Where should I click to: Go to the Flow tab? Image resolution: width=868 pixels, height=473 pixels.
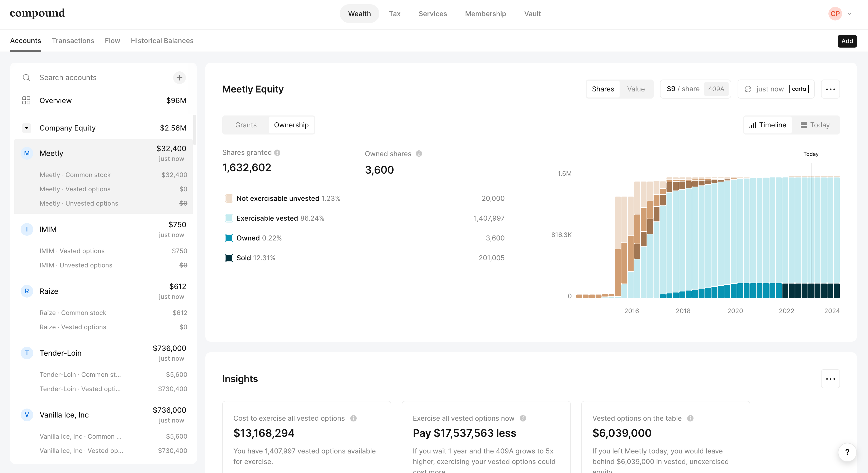(112, 41)
